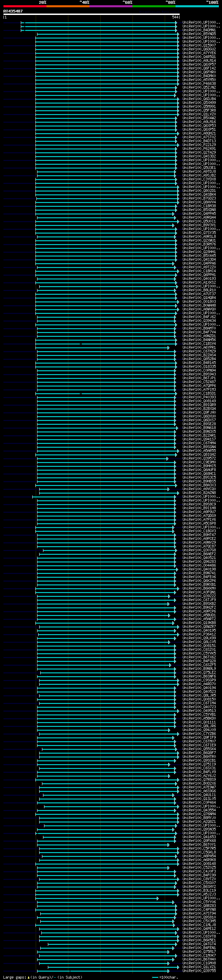This screenshot has height=980, width=222.
Task: Open the UniRef100_Q6FI42 hit
Action: [199, 68]
